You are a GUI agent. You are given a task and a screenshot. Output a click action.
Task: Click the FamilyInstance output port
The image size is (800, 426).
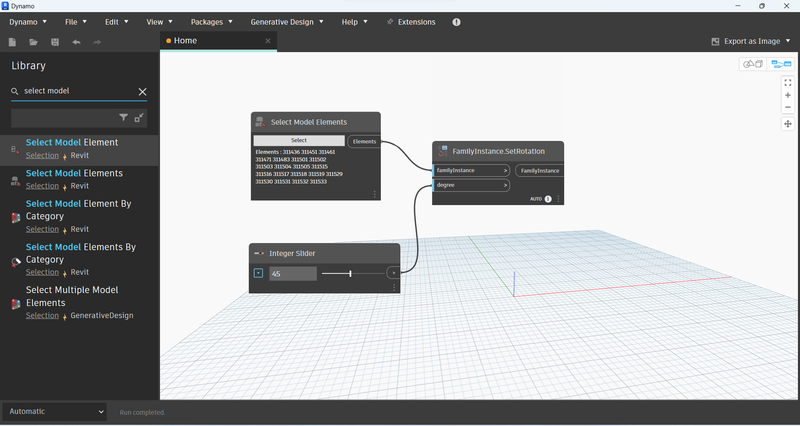pos(540,170)
